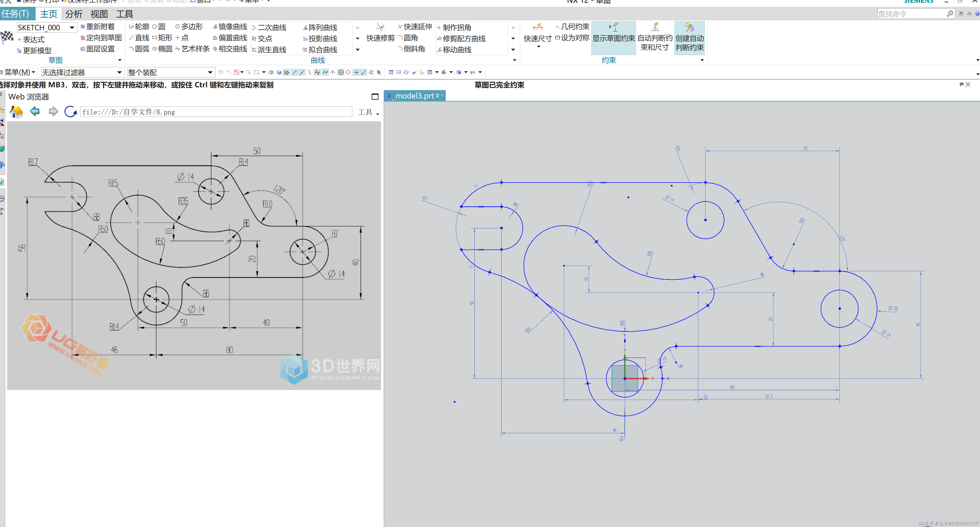Click 镜像曲线 (Mirror Curve) tool
Viewport: 980px width, 527px height.
[230, 27]
